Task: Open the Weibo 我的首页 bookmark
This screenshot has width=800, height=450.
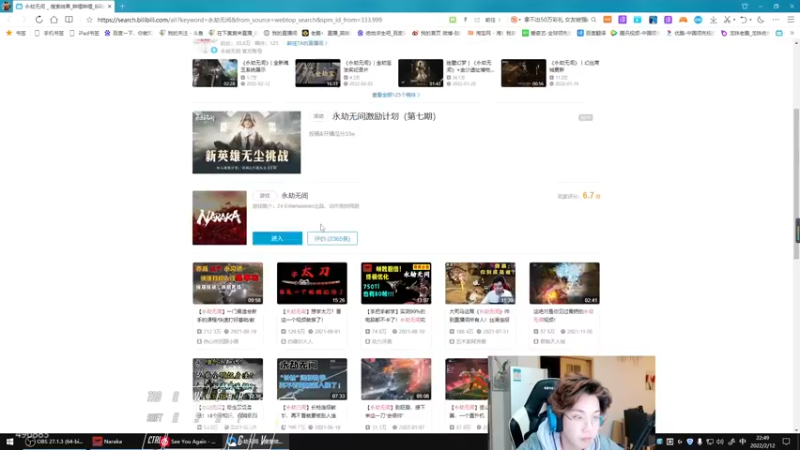Action: pos(436,33)
